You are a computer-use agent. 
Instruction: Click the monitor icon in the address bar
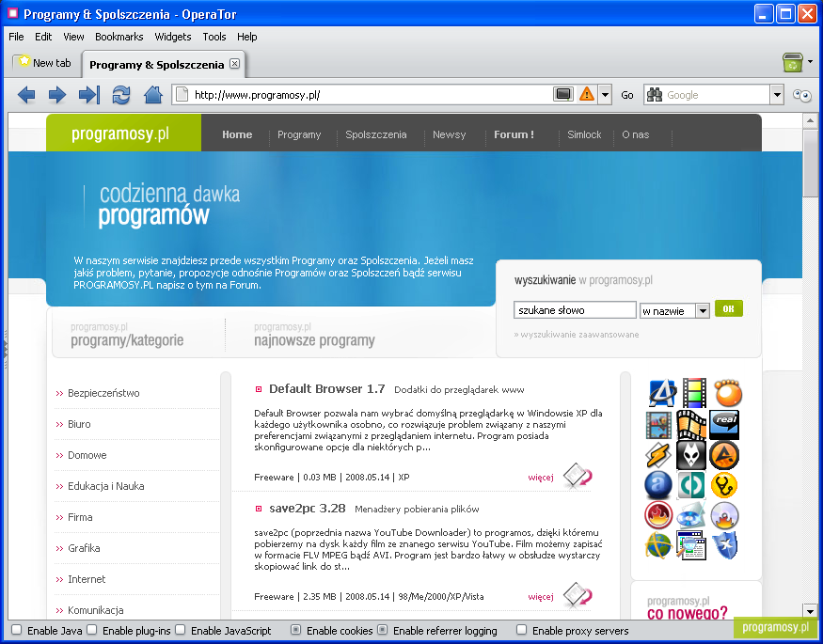(x=563, y=94)
